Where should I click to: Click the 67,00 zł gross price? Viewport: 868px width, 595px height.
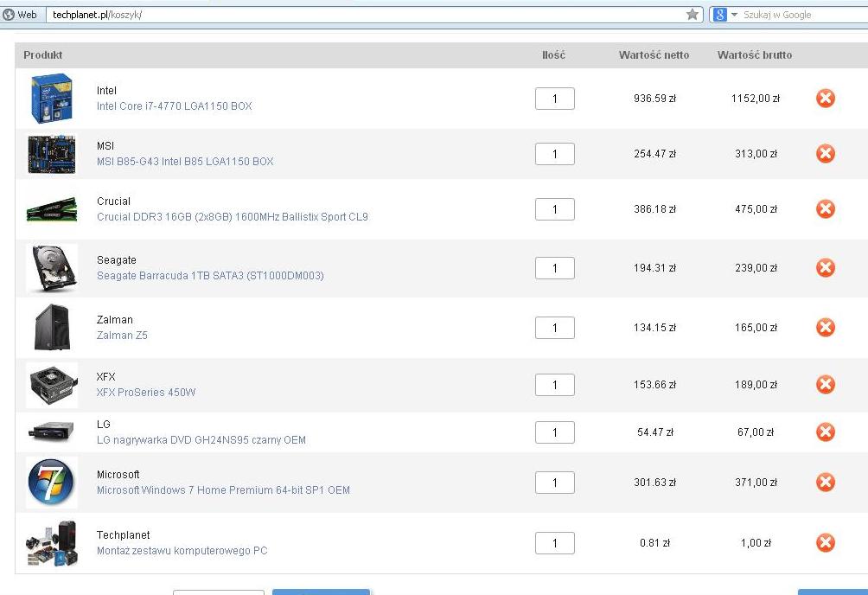(755, 432)
